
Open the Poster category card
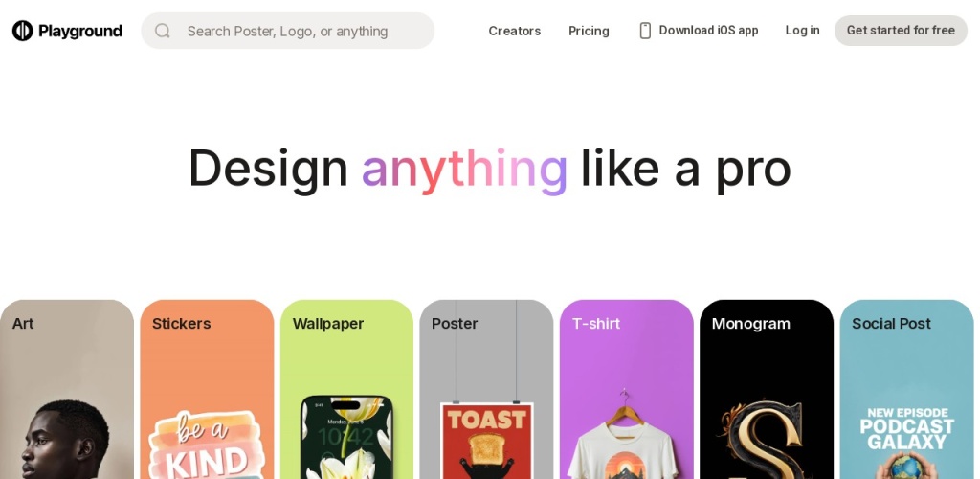point(486,389)
